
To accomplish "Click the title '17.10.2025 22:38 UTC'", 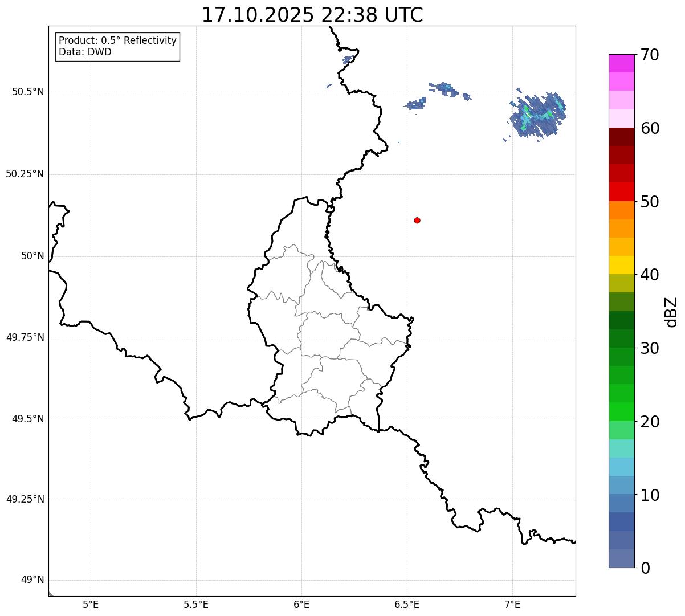I will [x=312, y=15].
